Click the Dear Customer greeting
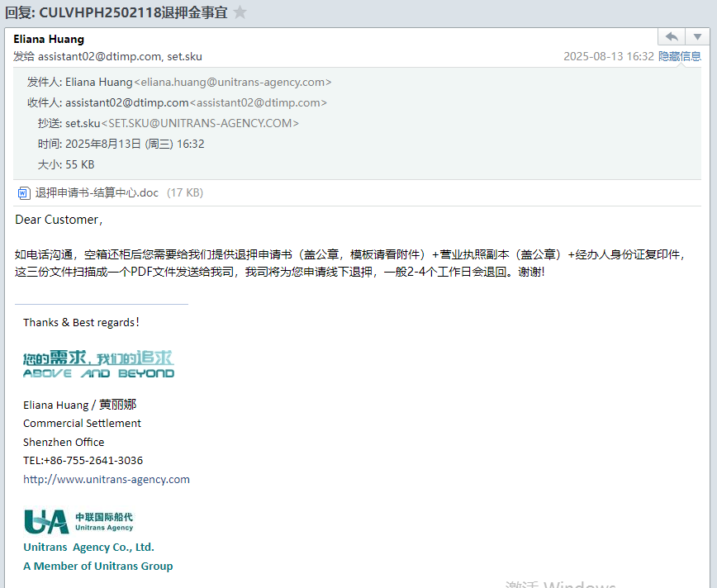 click(x=59, y=220)
